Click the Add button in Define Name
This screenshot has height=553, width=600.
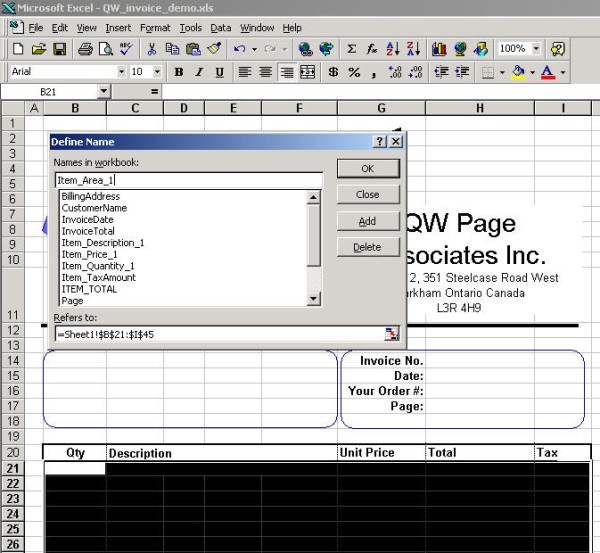(x=367, y=221)
